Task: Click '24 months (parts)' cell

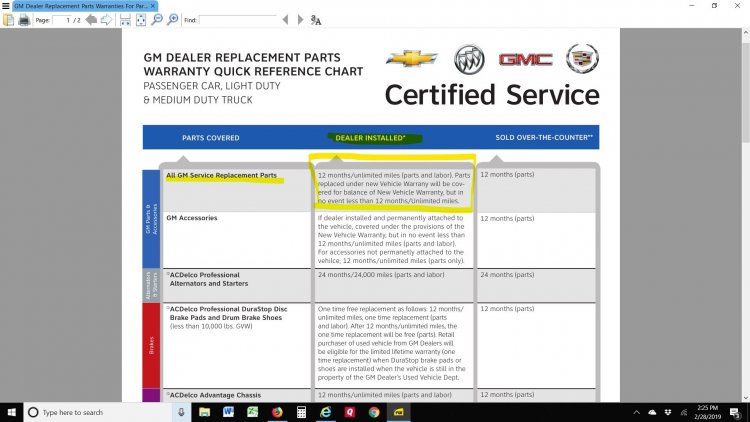Action: [507, 275]
